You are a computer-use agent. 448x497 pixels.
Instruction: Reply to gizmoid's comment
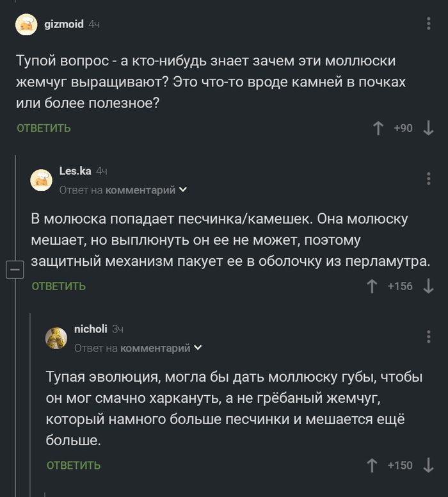tap(44, 128)
